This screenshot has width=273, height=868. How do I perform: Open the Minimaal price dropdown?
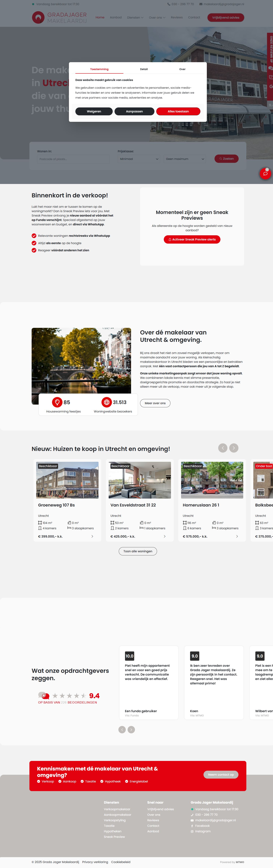click(x=139, y=159)
